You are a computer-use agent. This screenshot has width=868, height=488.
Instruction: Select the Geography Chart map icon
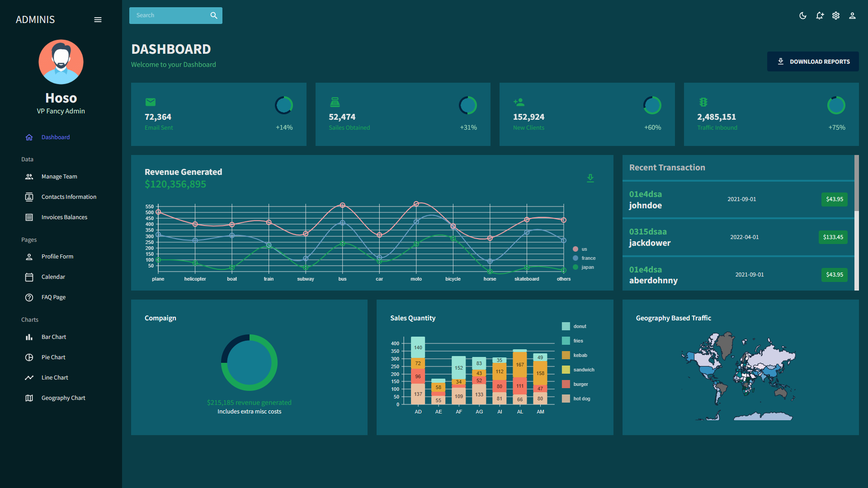[x=29, y=398]
